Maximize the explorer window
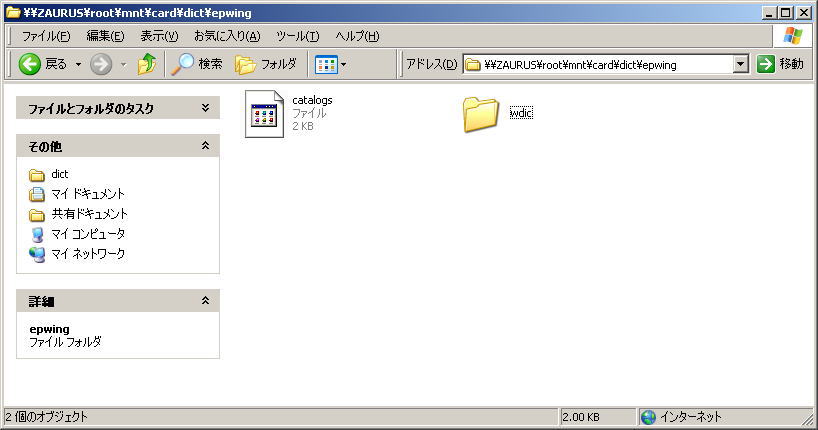 786,13
